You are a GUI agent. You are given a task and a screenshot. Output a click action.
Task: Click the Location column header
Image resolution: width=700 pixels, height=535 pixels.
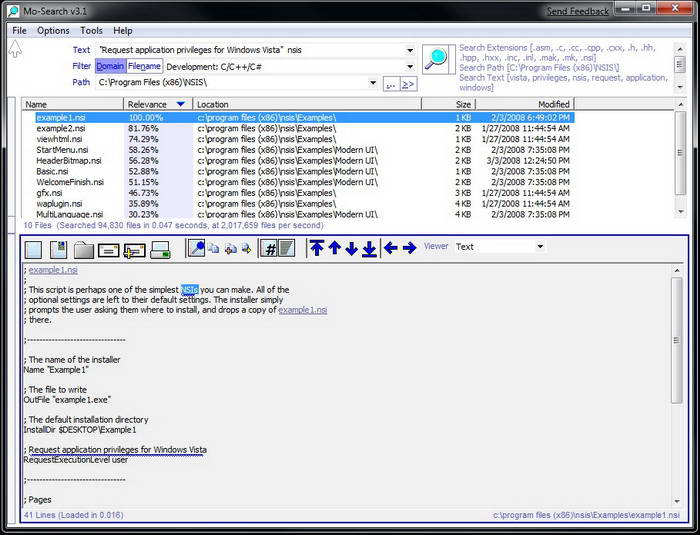tap(307, 104)
